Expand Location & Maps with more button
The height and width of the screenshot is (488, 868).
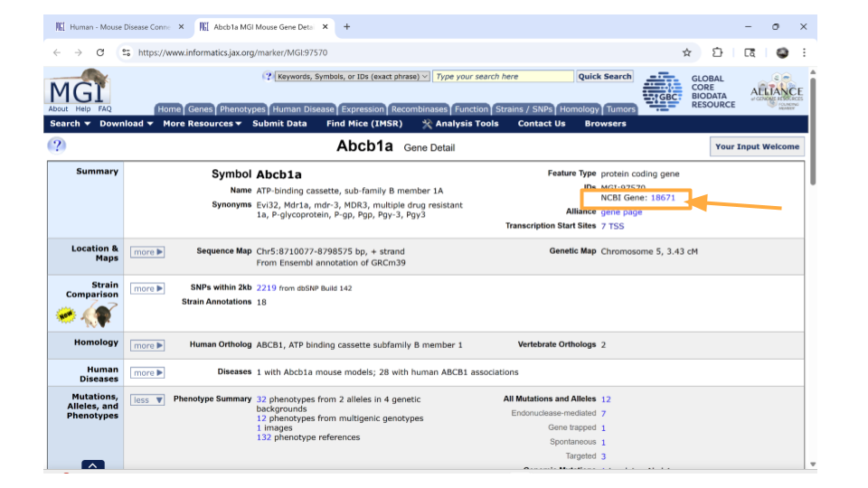147,252
